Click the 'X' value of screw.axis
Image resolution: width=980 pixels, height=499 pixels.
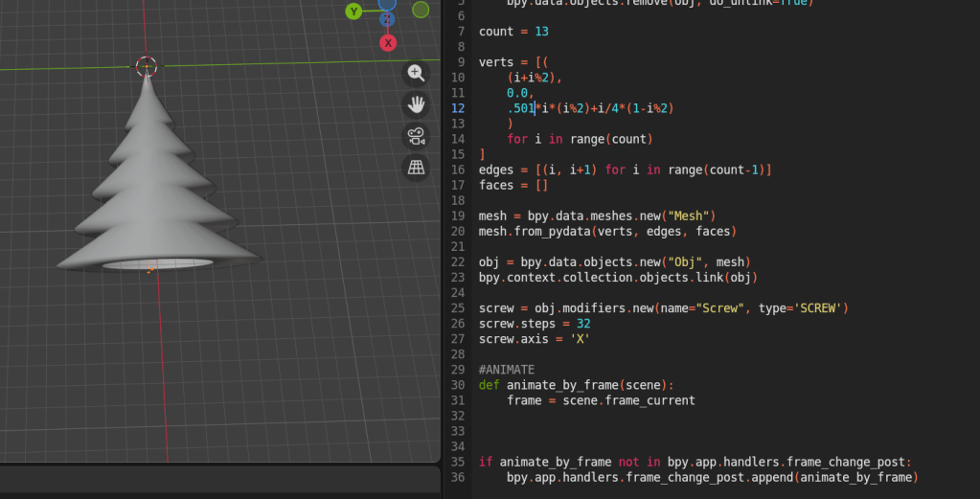coord(579,339)
